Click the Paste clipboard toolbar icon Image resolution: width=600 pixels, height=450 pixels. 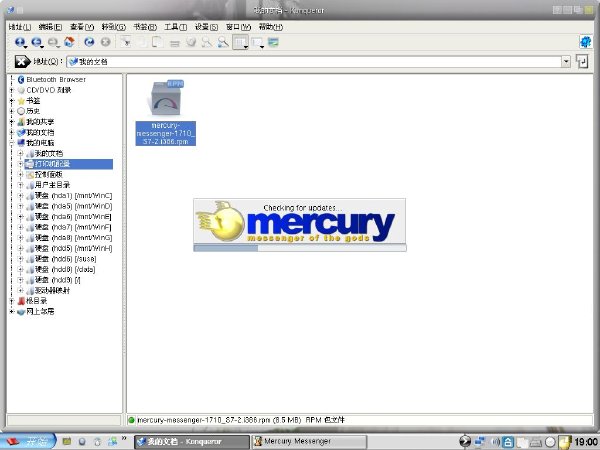[158, 42]
